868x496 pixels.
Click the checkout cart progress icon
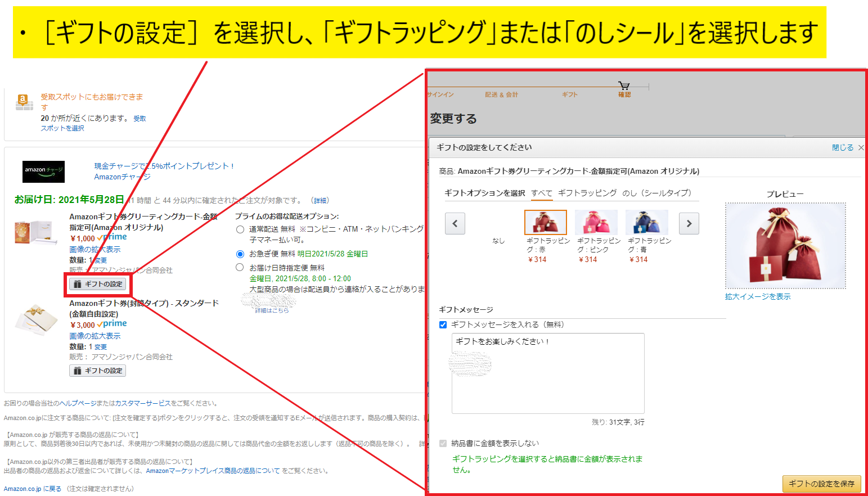point(624,85)
